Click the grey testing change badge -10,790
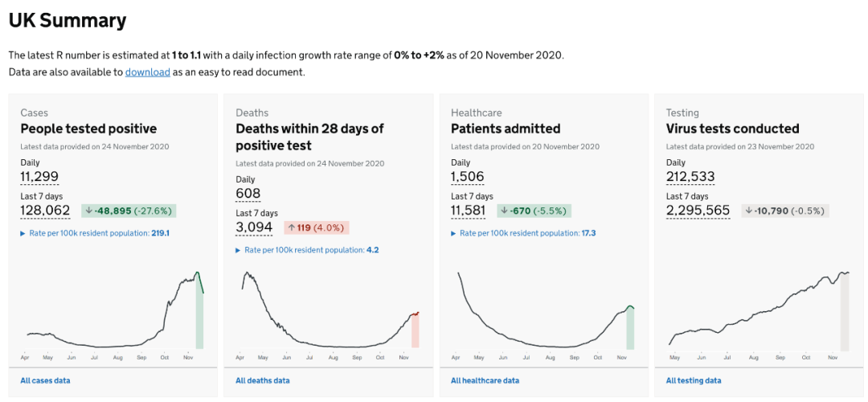Screen dimensions: 868x402 pyautogui.click(x=784, y=211)
